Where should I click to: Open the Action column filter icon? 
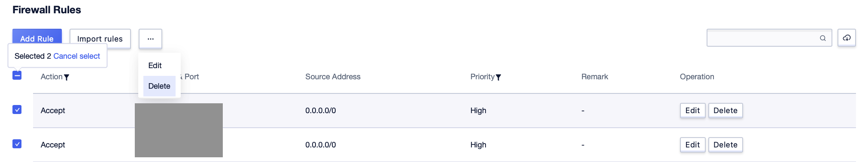click(67, 77)
